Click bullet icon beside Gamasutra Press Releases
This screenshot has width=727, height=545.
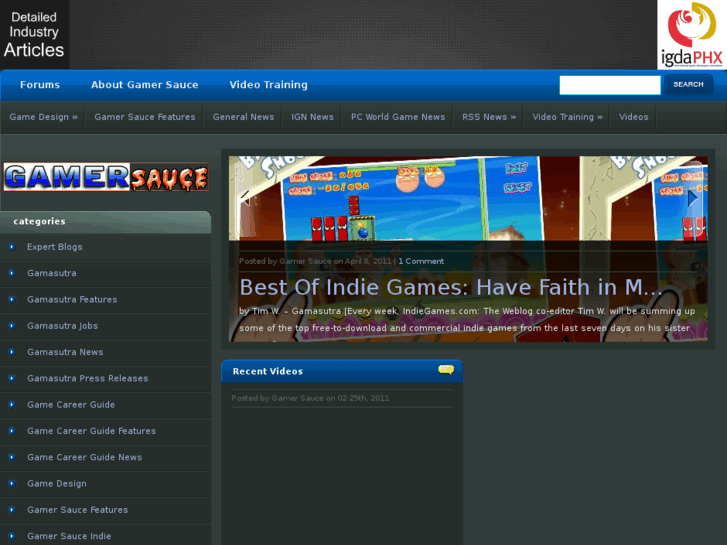pos(12,378)
